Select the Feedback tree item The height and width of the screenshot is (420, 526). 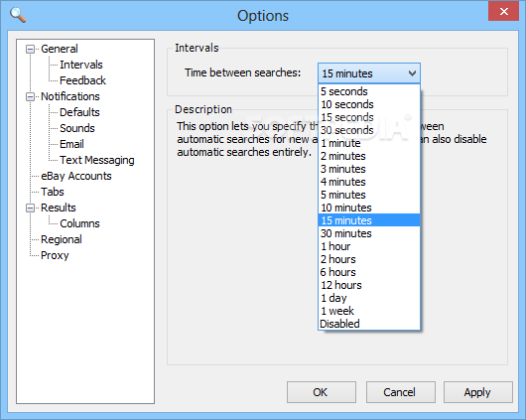(82, 80)
